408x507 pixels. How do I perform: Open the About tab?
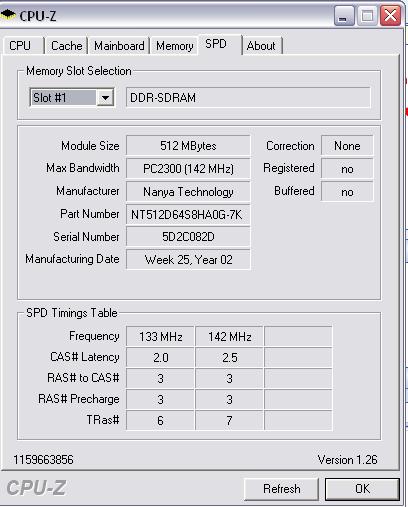tap(262, 46)
